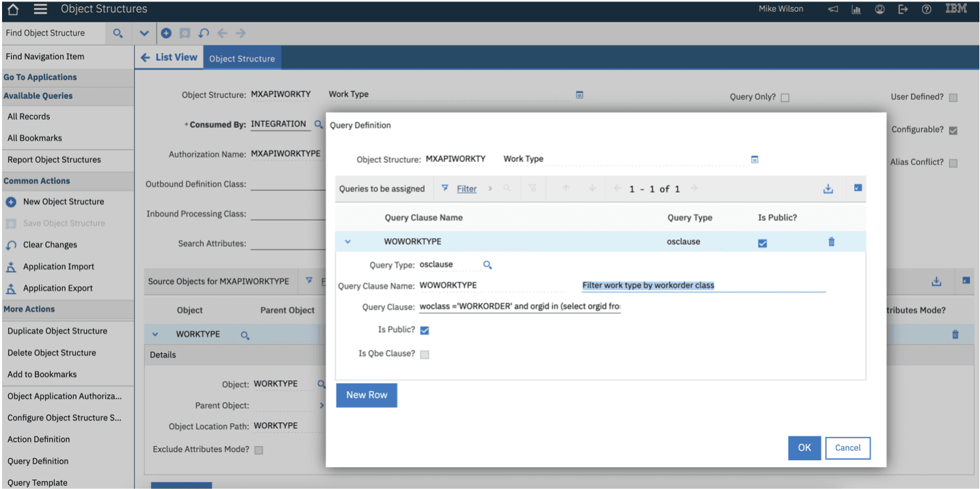The height and width of the screenshot is (489, 980).
Task: Toggle the Configurable checkbox
Action: tap(953, 131)
